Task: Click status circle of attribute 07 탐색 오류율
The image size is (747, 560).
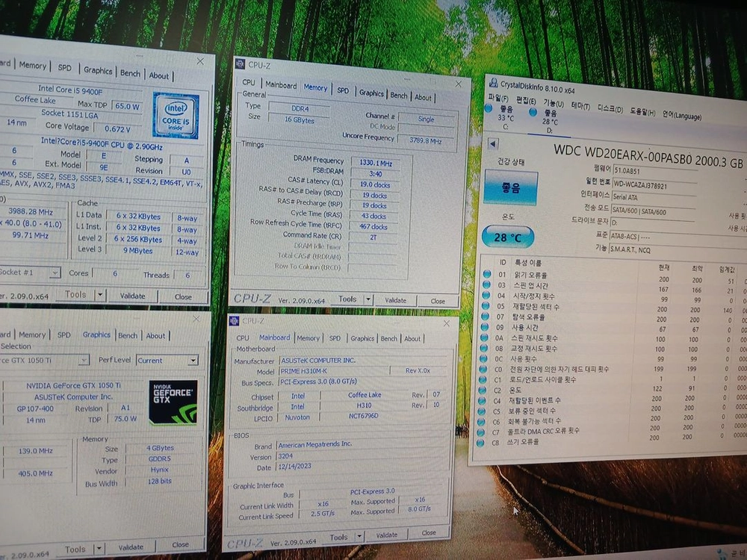Action: click(x=486, y=316)
